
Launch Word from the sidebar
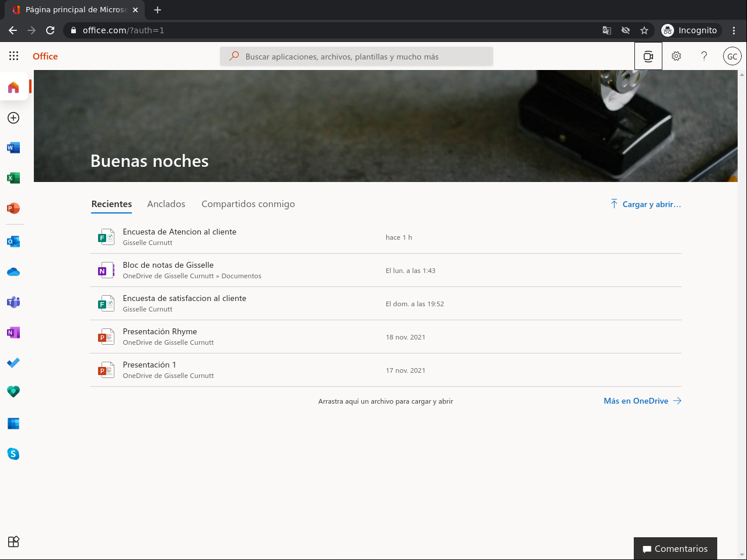point(13,148)
